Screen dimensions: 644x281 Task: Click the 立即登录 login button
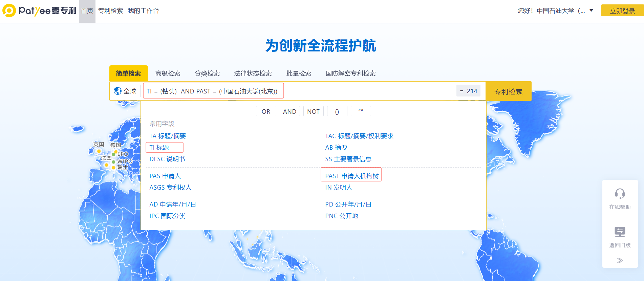point(622,11)
